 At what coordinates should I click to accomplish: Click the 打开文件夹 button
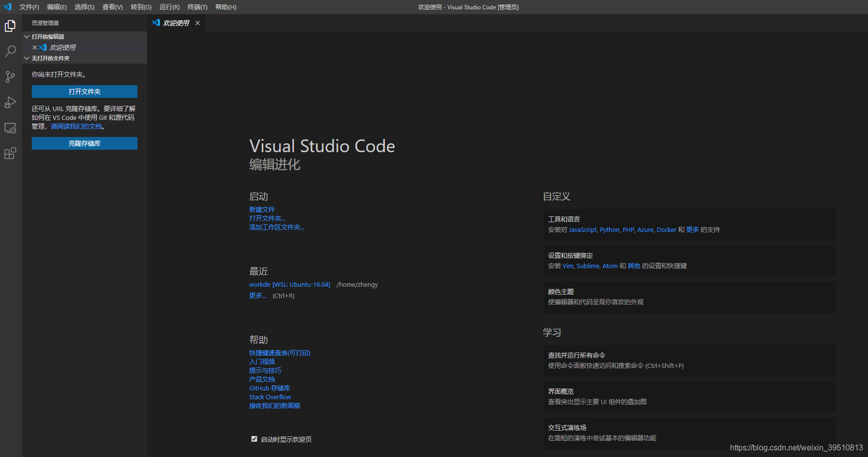(x=84, y=91)
